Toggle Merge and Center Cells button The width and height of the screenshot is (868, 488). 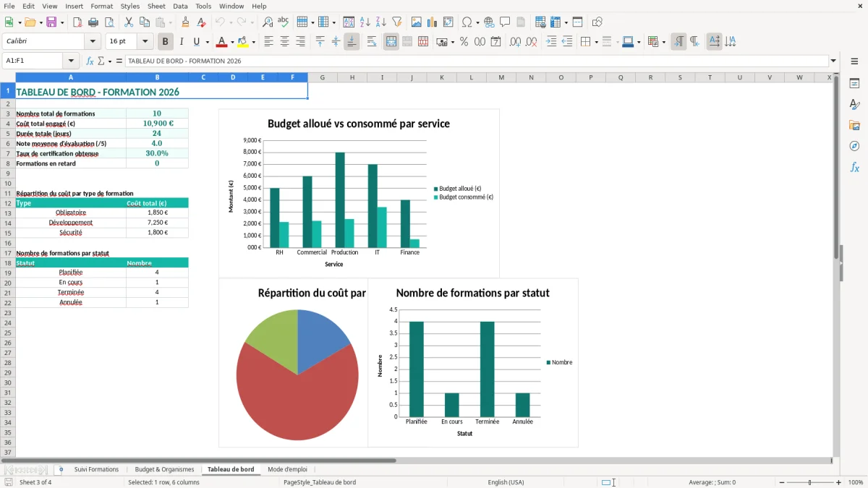(391, 42)
